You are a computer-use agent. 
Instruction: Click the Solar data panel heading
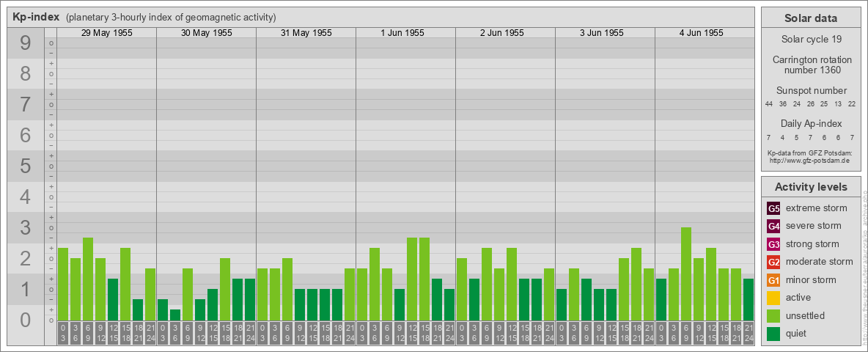pyautogui.click(x=811, y=18)
